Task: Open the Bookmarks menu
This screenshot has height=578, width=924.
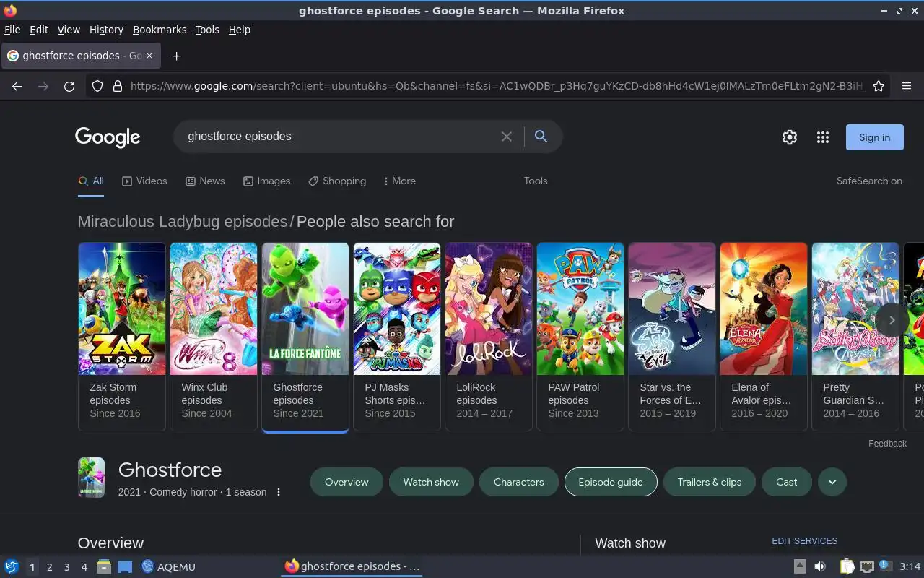Action: pyautogui.click(x=160, y=30)
